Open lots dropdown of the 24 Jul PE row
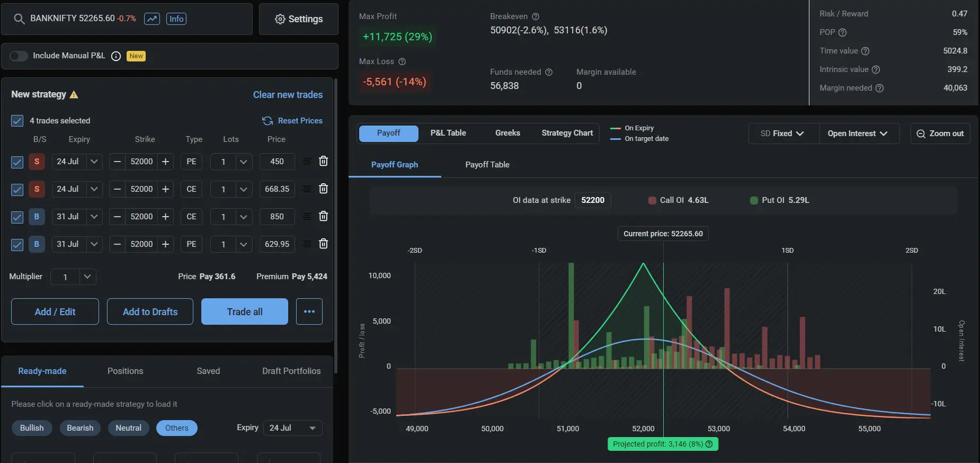 point(243,162)
